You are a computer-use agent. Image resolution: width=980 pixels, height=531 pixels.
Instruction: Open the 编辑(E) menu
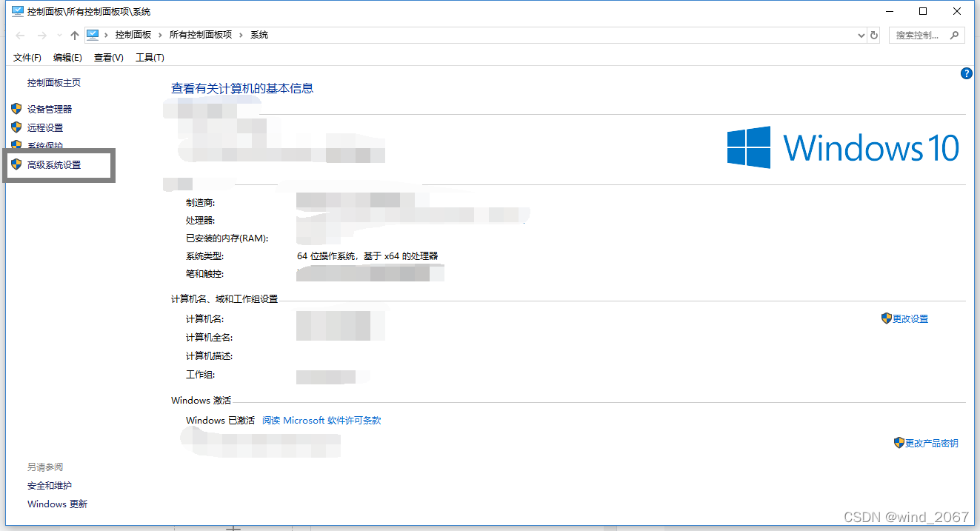(67, 58)
